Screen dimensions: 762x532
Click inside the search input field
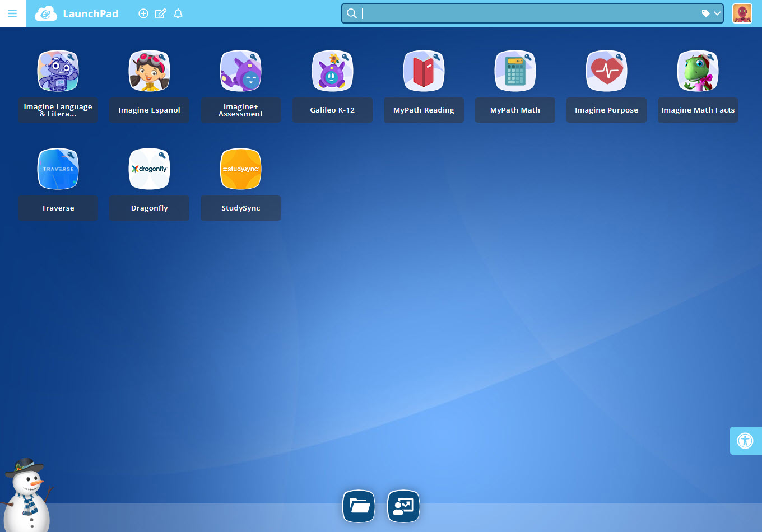pyautogui.click(x=504, y=13)
